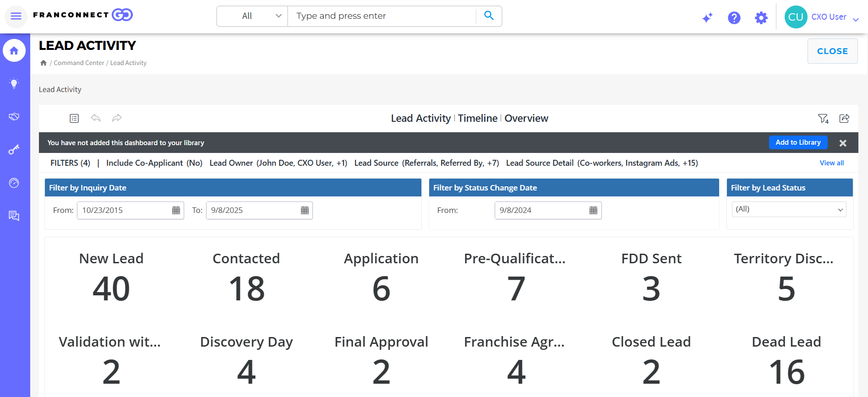Open the gauge dashboard sidebar icon
Image resolution: width=868 pixels, height=397 pixels.
(14, 183)
